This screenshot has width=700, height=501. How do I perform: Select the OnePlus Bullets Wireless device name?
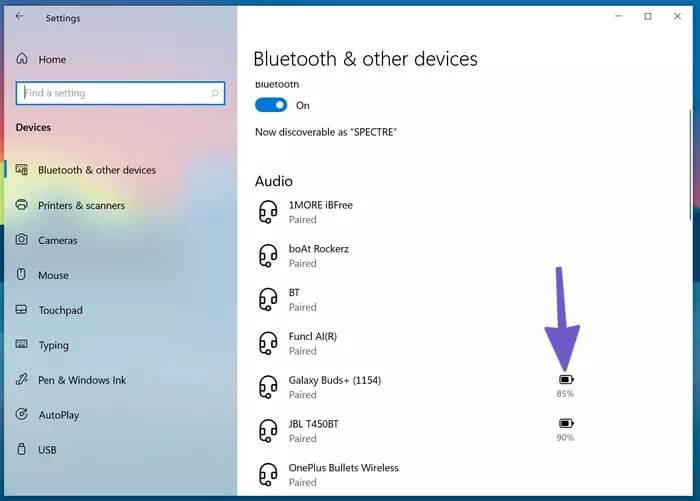343,468
